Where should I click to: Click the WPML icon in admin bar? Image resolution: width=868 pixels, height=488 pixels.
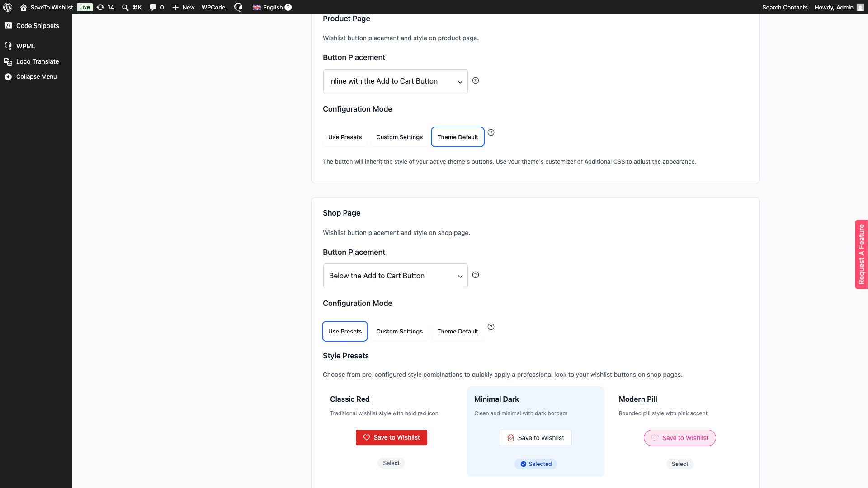238,7
